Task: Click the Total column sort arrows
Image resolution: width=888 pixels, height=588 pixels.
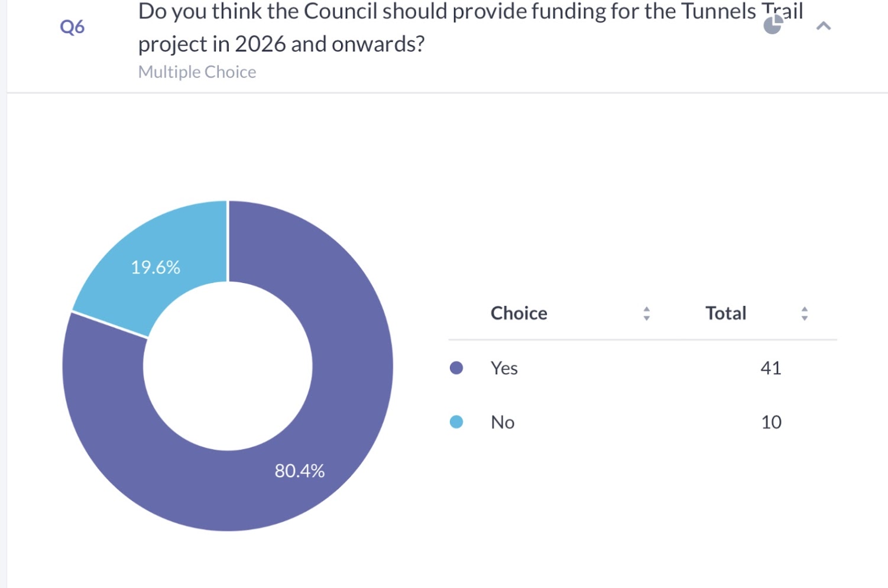Action: [804, 313]
